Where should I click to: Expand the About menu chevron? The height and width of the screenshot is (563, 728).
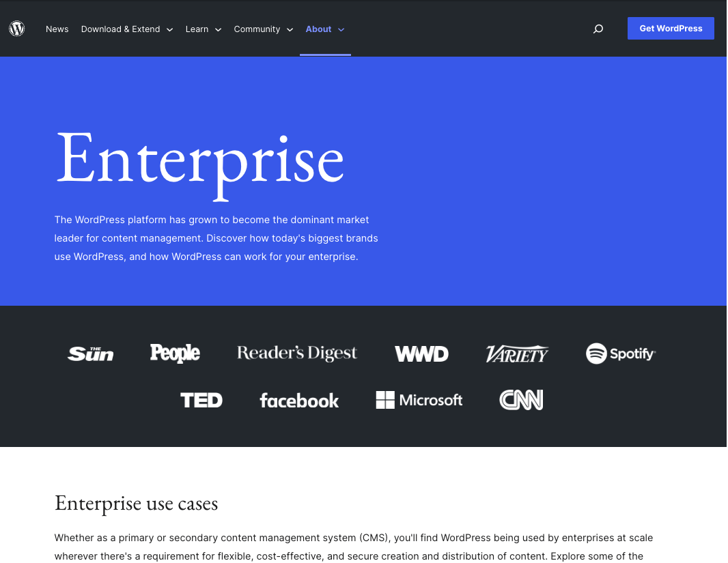[341, 29]
